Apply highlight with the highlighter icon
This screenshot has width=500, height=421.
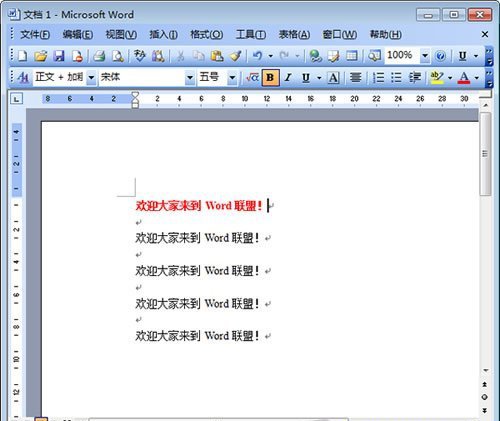tap(437, 78)
